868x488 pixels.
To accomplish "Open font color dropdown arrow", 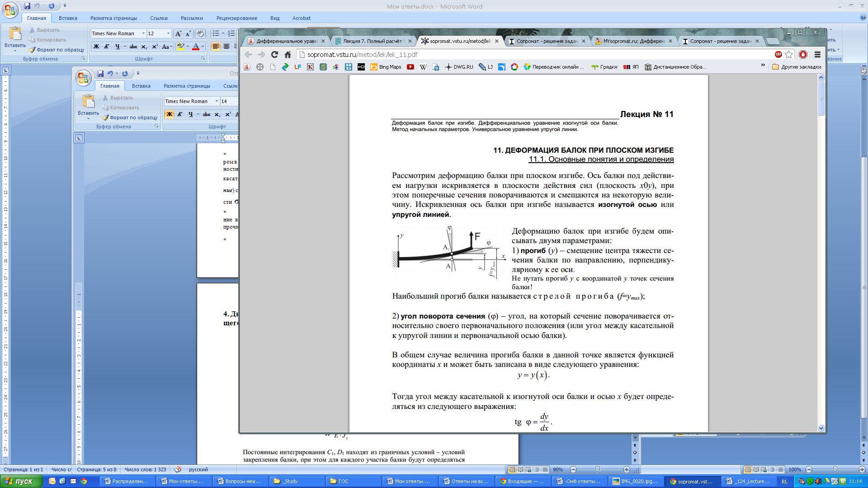I will [x=203, y=47].
